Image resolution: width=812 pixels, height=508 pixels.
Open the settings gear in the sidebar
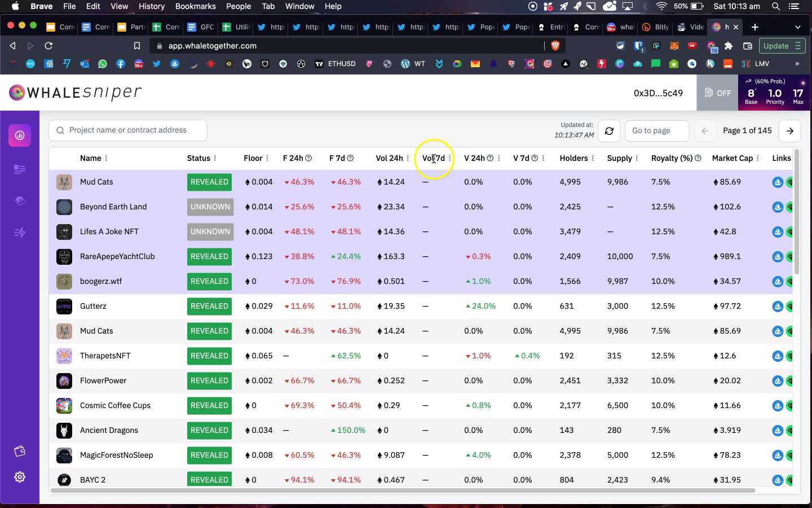[20, 477]
